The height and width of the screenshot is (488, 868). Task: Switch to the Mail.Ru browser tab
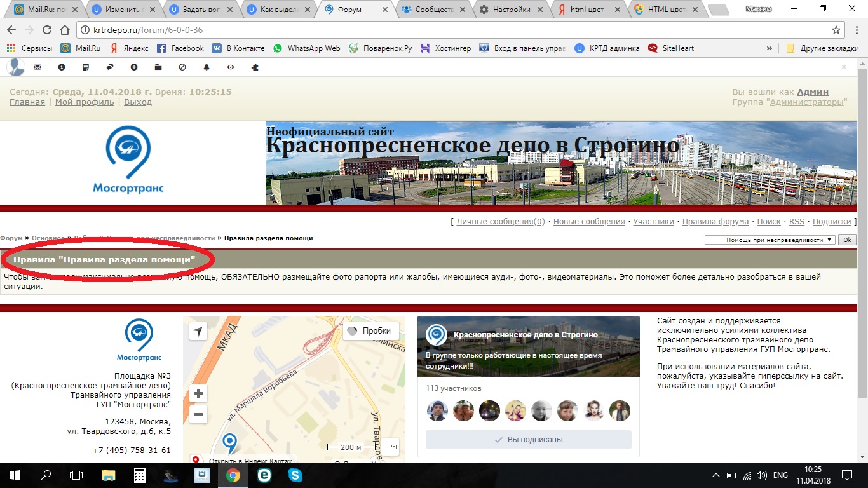coord(44,10)
